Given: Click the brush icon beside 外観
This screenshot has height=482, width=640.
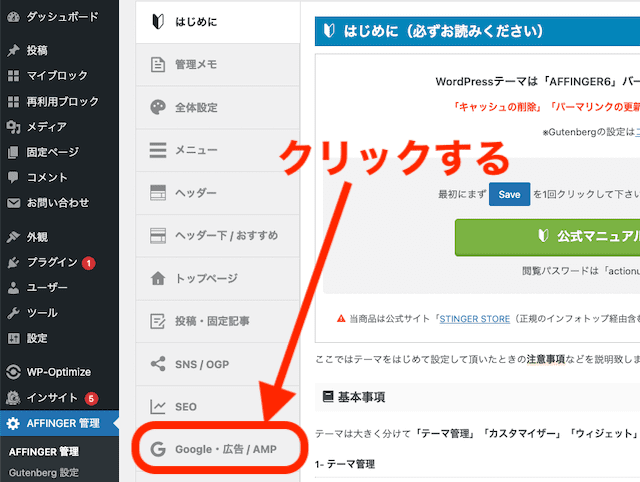Looking at the screenshot, I should (13, 237).
